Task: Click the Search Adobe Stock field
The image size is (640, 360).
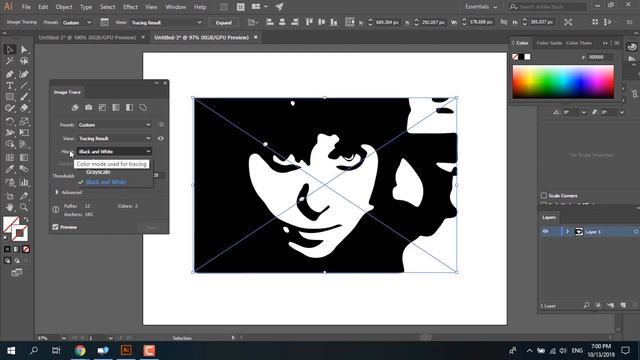Action: [548, 7]
